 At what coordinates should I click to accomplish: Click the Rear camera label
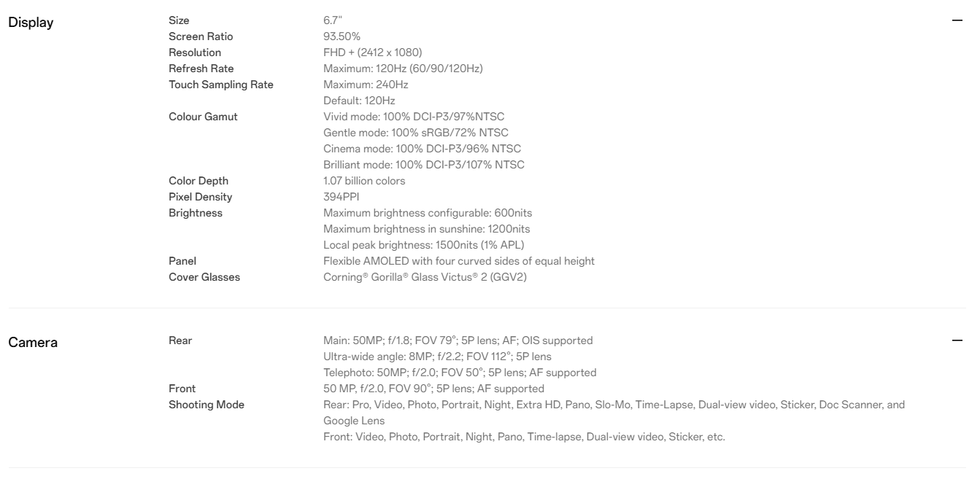point(180,340)
